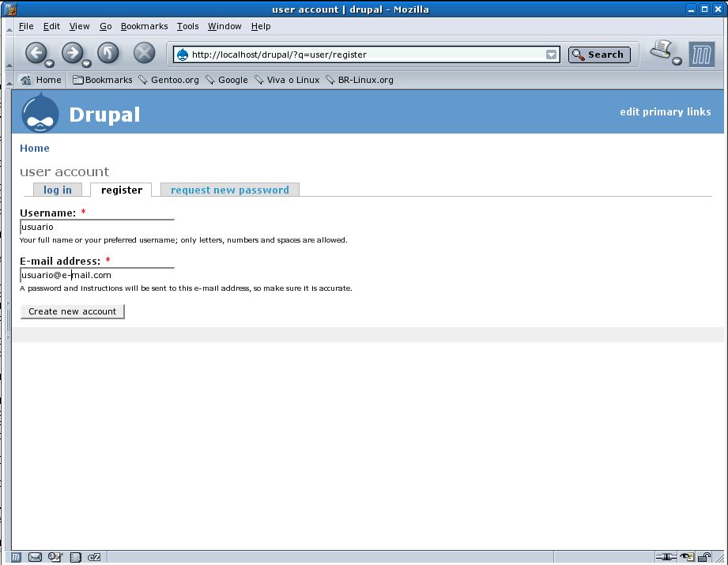Open the Gentoo.org bookmark
Viewport: 728px width, 565px height.
coord(169,80)
